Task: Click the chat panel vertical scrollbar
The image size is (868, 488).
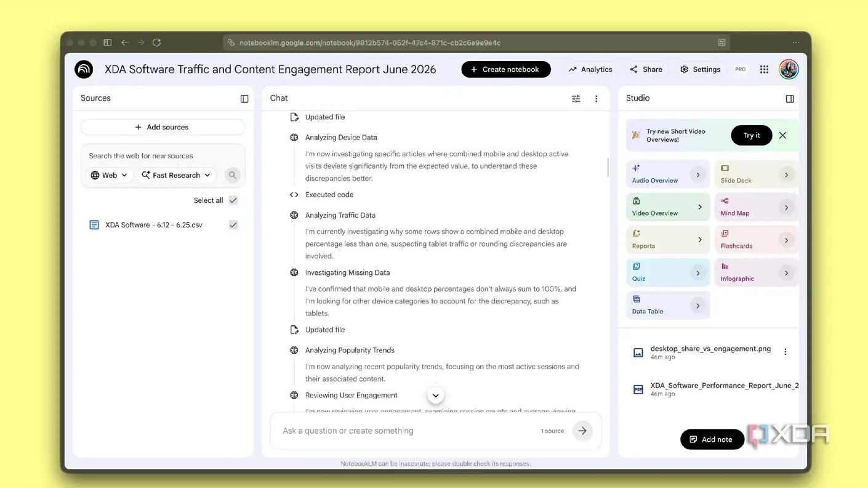Action: coord(608,167)
